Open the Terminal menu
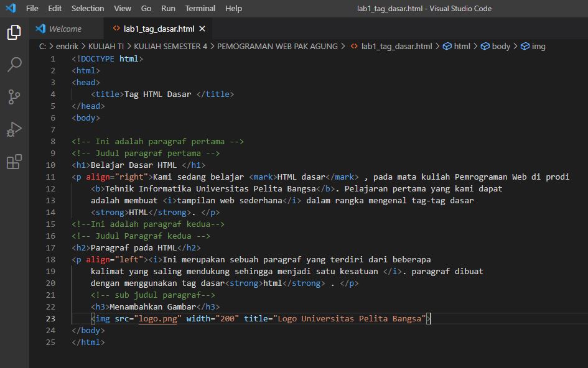Image resolution: width=588 pixels, height=368 pixels. point(200,8)
